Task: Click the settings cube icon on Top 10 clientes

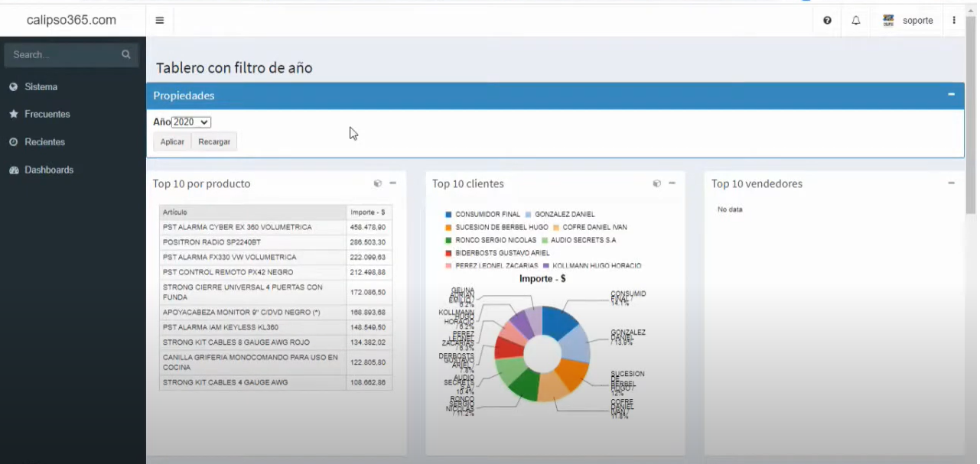Action: click(656, 183)
